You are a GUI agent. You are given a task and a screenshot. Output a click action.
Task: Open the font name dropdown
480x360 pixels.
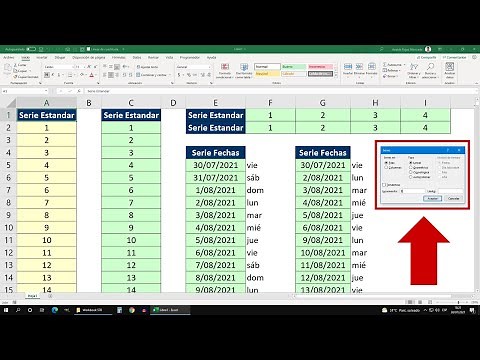click(x=73, y=67)
